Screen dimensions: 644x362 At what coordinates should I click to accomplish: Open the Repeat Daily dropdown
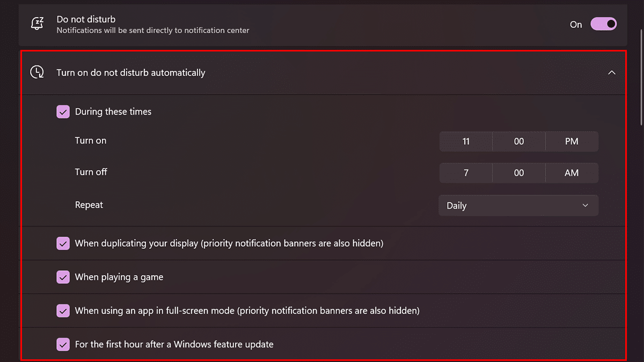[518, 205]
